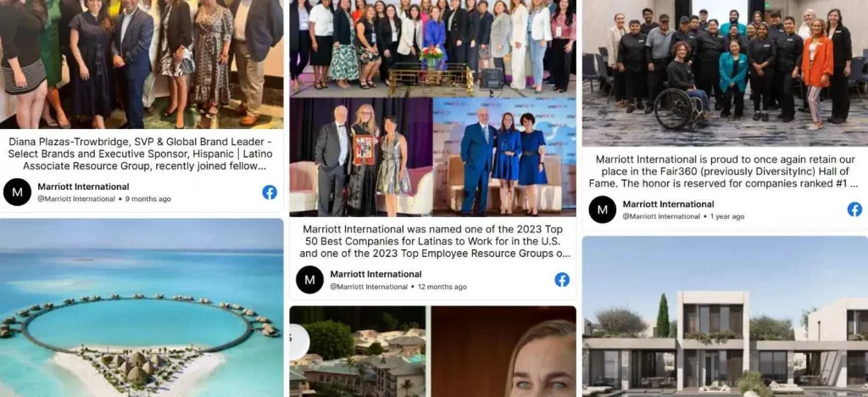
Task: Open the circular overwater villas resort photo
Action: click(x=142, y=307)
